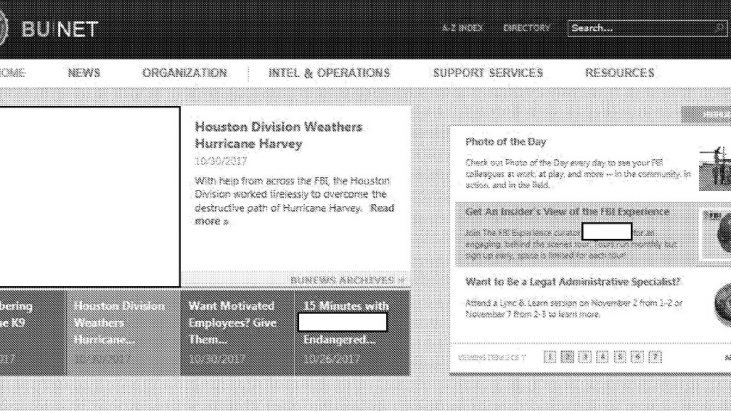This screenshot has width=731, height=411.
Task: Open Houston Division Weathers Hurricane Harvey headline
Action: [278, 135]
